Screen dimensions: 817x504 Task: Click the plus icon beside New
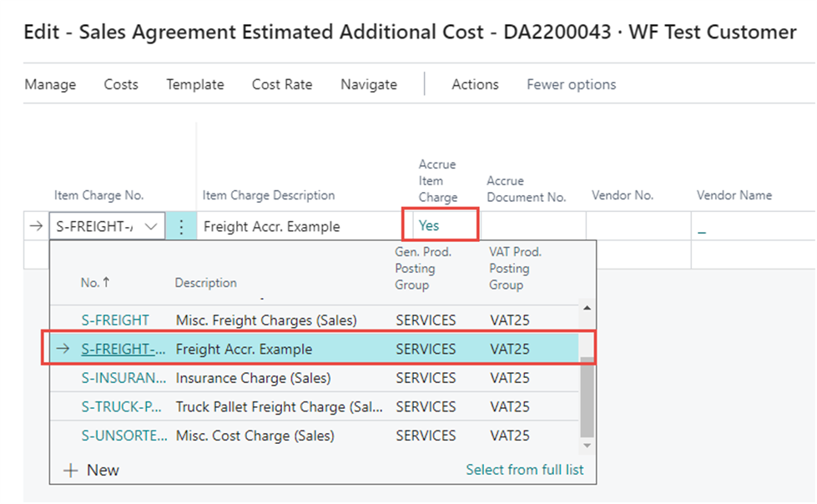72,471
